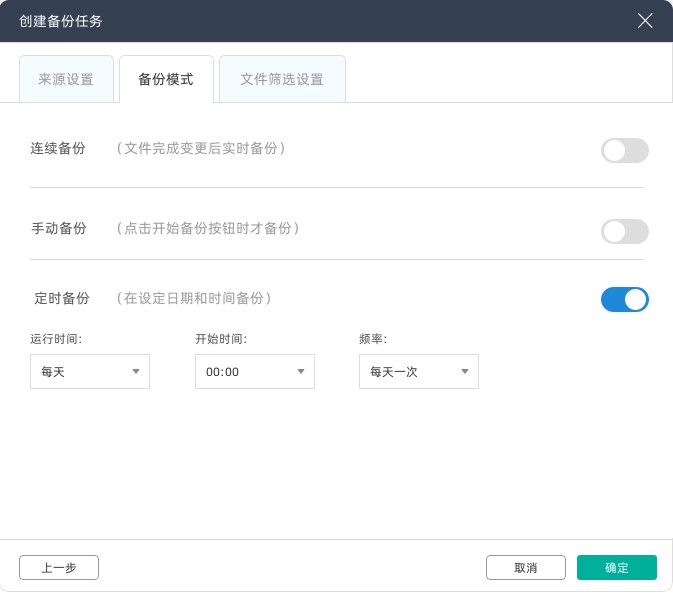
Task: Disable the 定时备份 toggle switch
Action: pyautogui.click(x=624, y=299)
